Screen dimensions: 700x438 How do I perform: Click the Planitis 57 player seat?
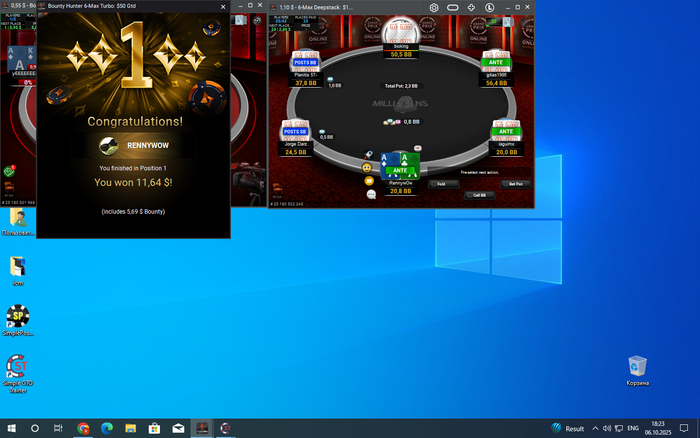[306, 69]
